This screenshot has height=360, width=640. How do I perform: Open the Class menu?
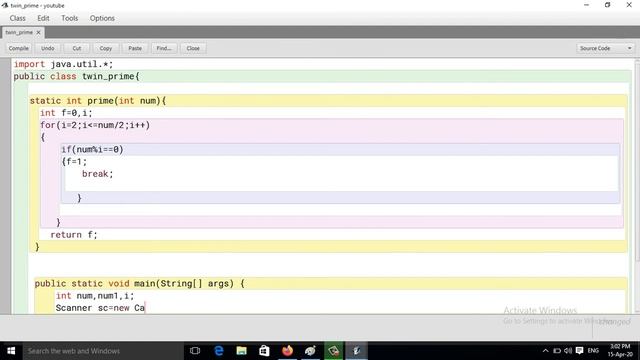(x=18, y=18)
